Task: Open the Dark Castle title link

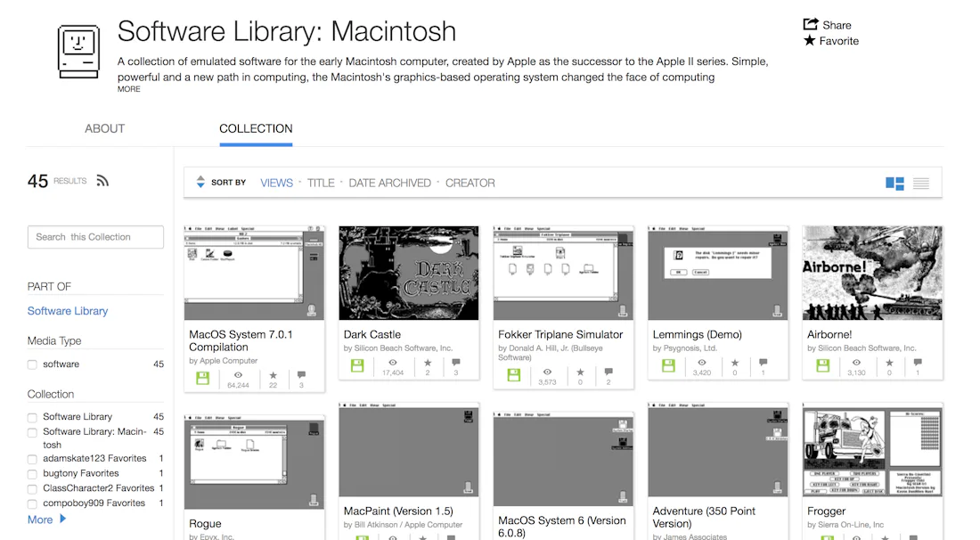Action: pos(372,334)
